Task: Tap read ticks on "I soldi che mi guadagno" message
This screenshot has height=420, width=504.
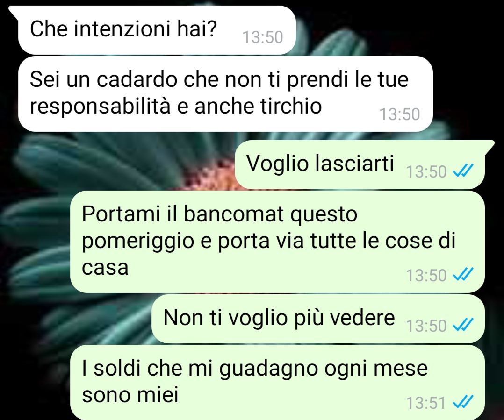Action: (x=463, y=402)
